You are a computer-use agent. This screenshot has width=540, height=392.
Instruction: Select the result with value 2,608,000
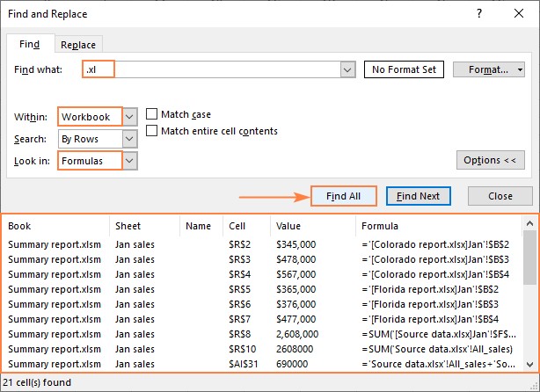point(262,334)
